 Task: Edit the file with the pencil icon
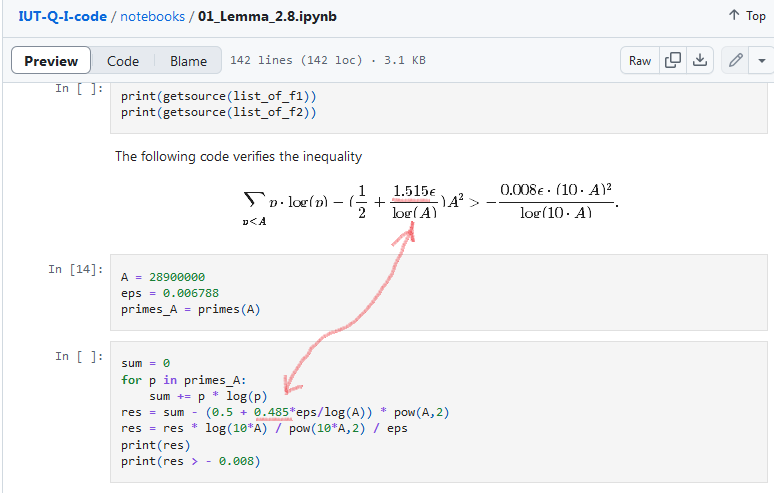[736, 60]
